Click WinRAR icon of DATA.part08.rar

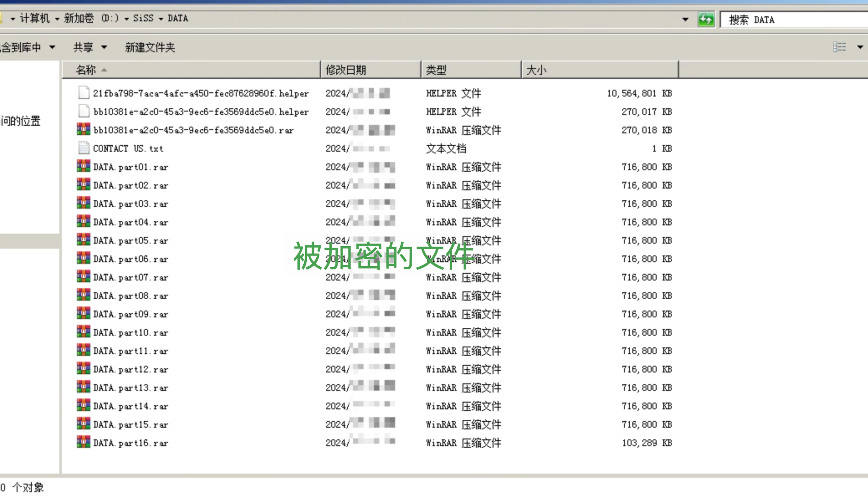pyautogui.click(x=83, y=295)
